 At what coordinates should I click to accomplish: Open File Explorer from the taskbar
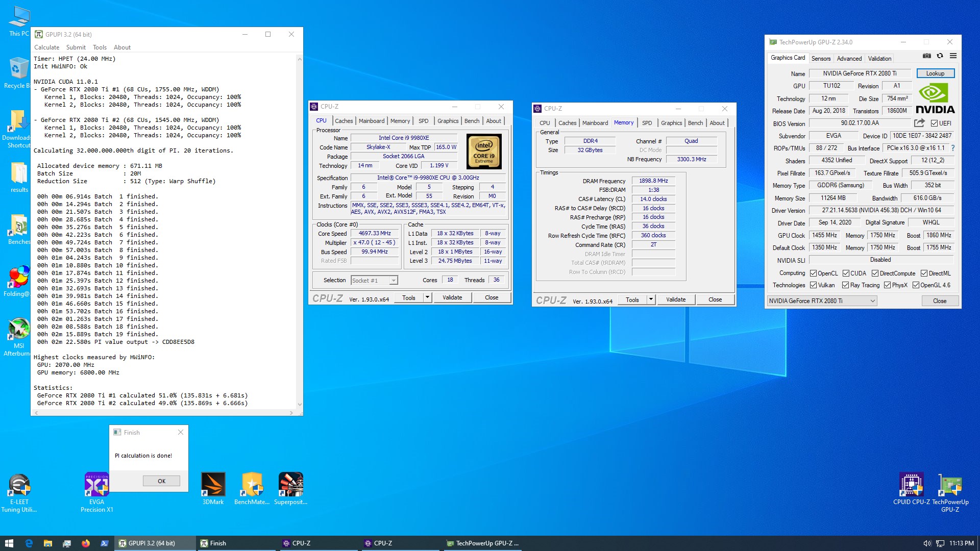point(47,543)
